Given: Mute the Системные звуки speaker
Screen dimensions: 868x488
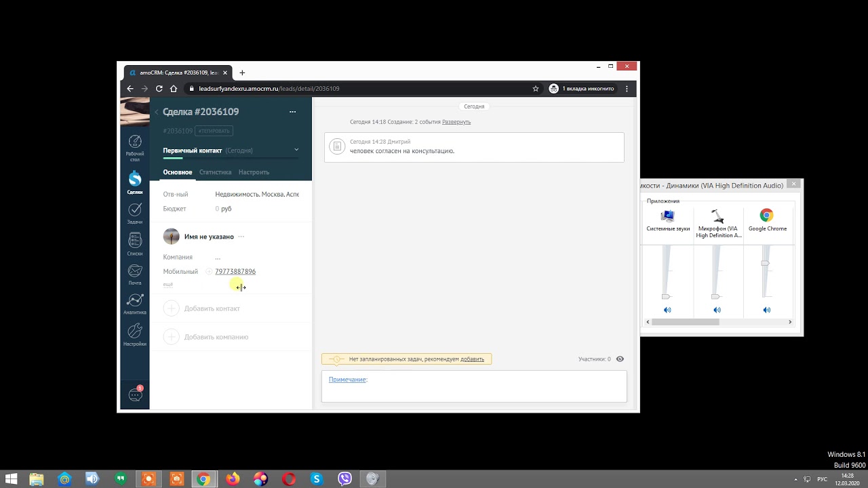Looking at the screenshot, I should [x=667, y=310].
